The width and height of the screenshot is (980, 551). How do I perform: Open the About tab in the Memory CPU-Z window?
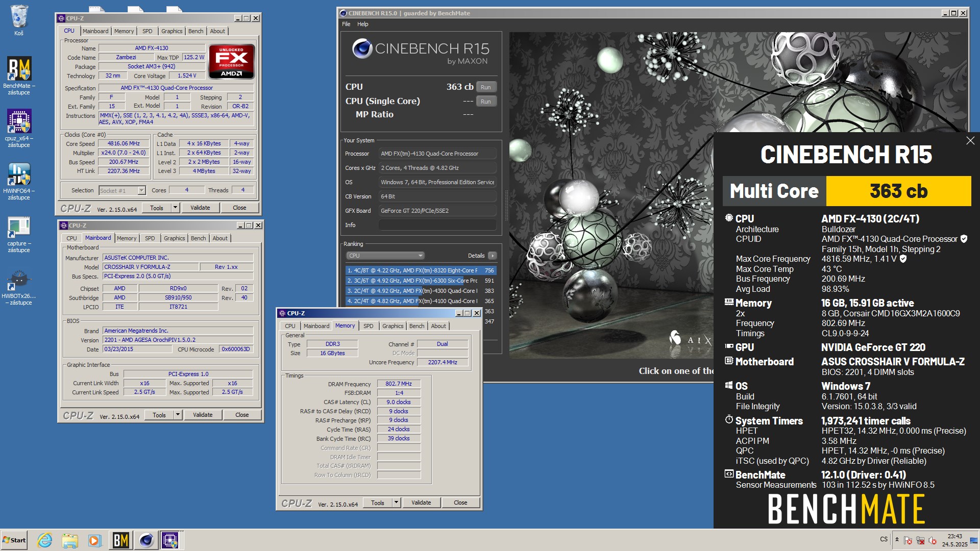click(x=438, y=326)
